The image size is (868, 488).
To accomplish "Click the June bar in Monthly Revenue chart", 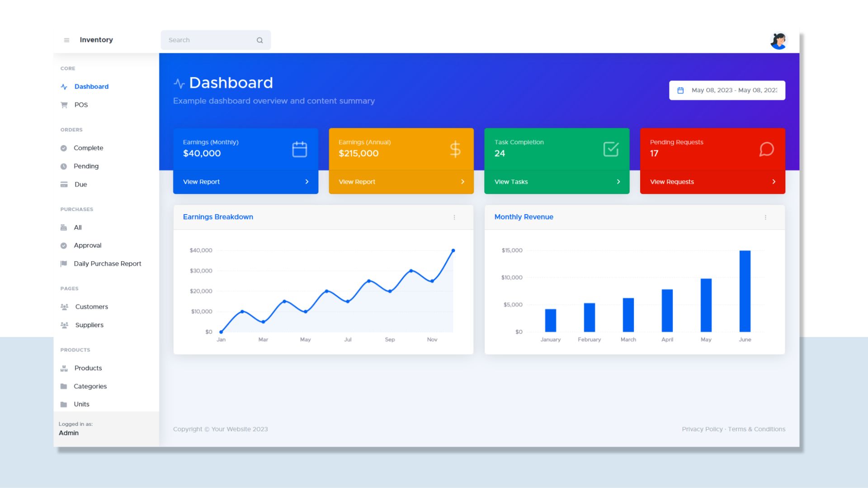I will (745, 291).
